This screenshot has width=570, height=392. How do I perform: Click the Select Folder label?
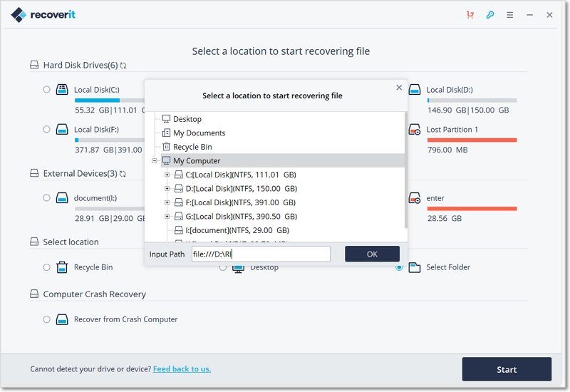point(448,267)
